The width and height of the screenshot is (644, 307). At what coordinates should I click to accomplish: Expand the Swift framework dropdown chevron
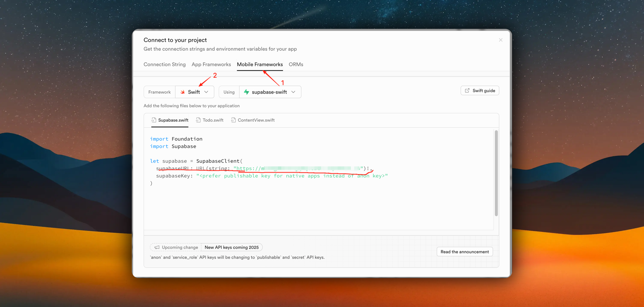click(x=206, y=92)
